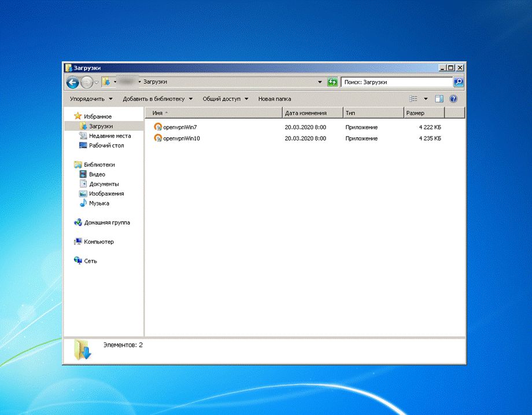The height and width of the screenshot is (415, 532).
Task: Sort by the Дата изменения column header
Action: point(312,113)
